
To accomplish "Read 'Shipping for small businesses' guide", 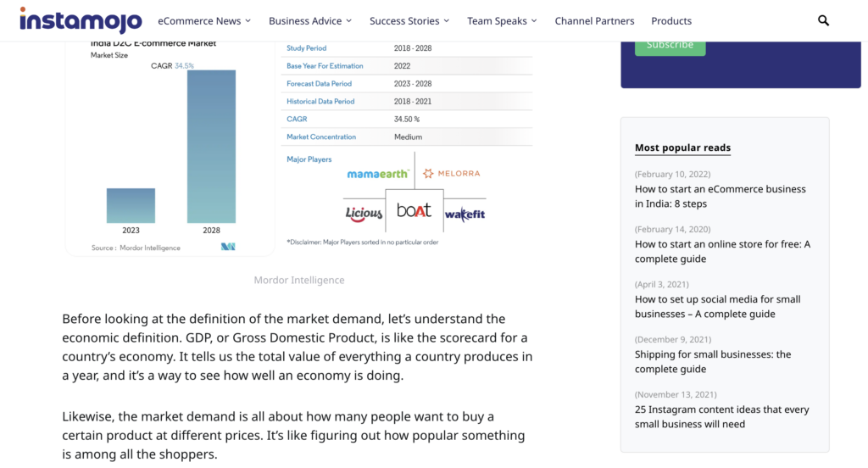I will 712,362.
